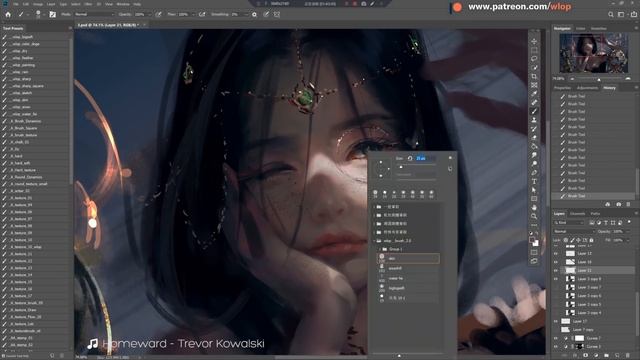Select the Rectangular Marquee tool
Screen dimensions: 640x360
[x=534, y=50]
